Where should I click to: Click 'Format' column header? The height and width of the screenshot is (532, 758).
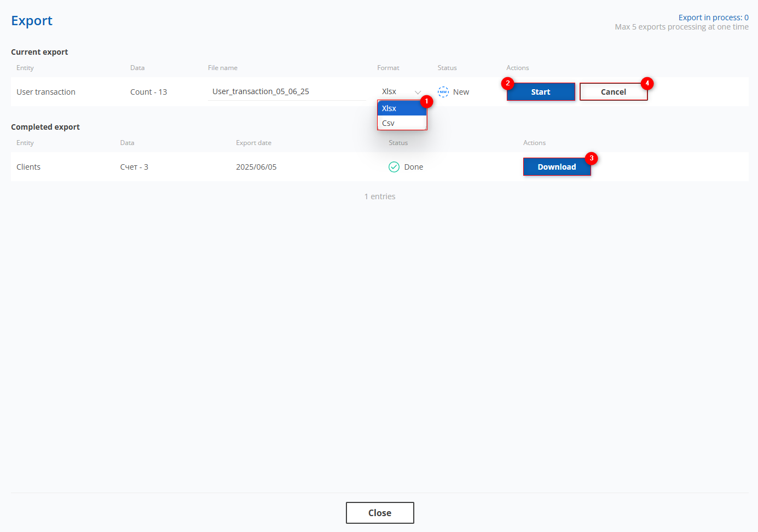point(388,68)
